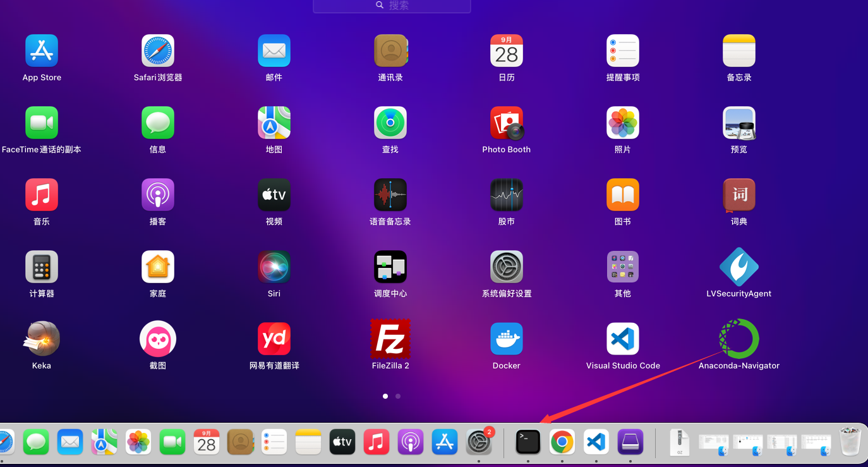Launch 截图 app
The height and width of the screenshot is (467, 868).
pyautogui.click(x=158, y=339)
